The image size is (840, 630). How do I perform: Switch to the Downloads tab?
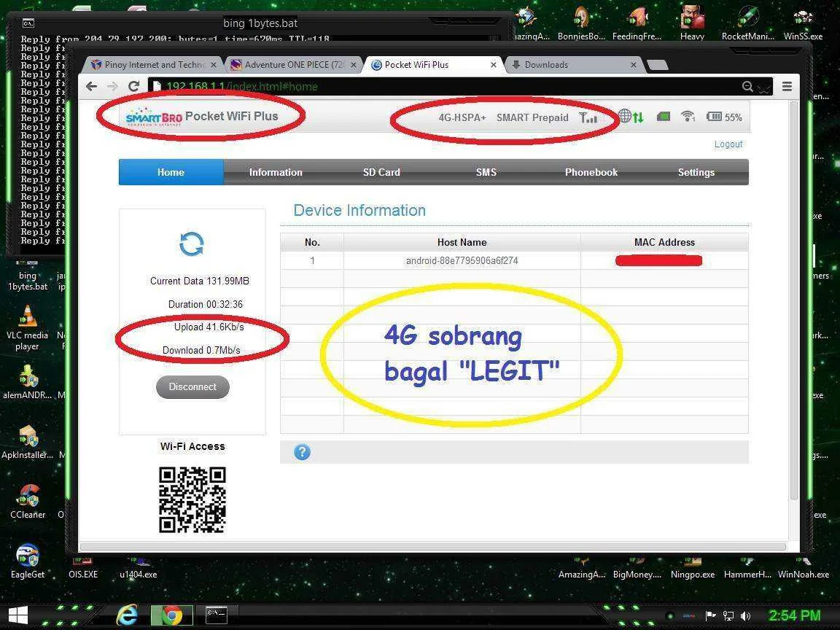(572, 65)
